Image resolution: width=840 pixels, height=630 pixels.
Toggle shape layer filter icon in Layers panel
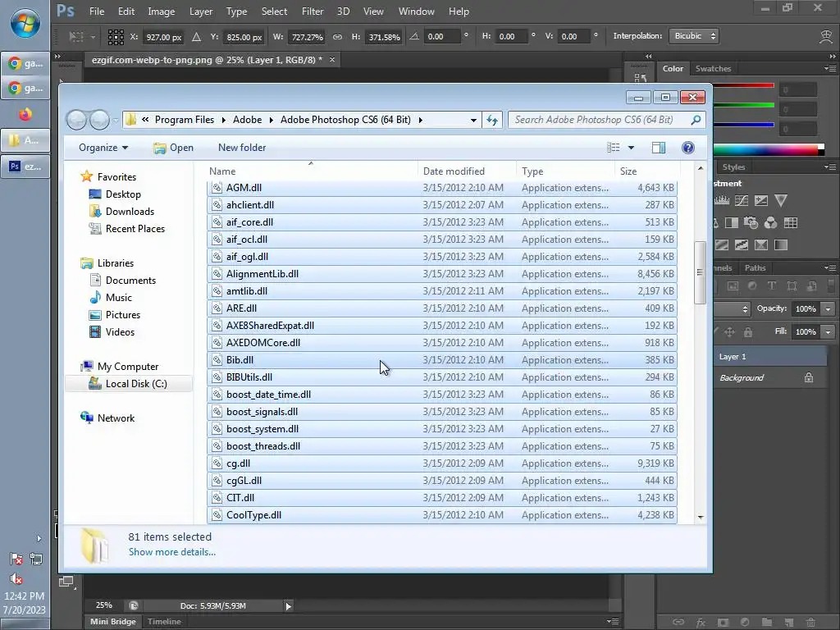click(792, 286)
